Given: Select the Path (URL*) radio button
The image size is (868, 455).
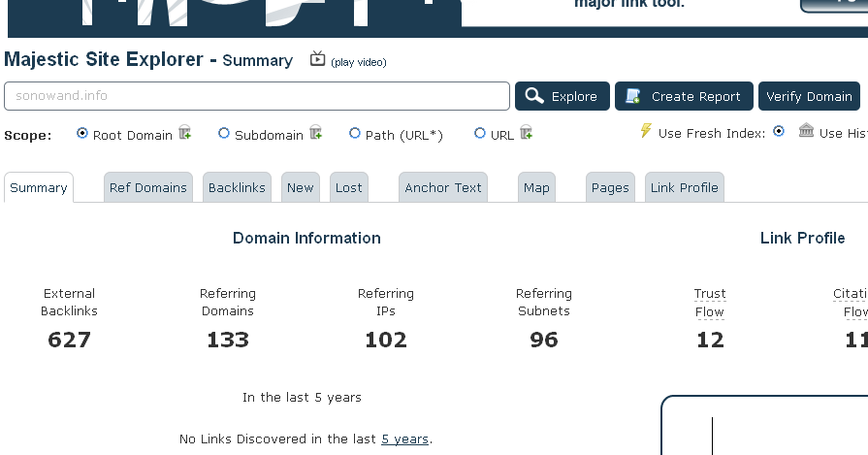Looking at the screenshot, I should point(355,134).
